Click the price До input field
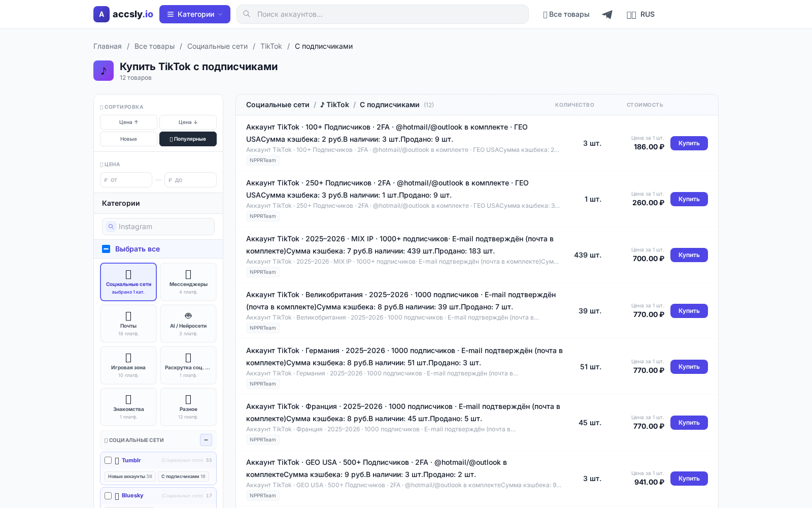Image resolution: width=812 pixels, height=508 pixels. (190, 180)
